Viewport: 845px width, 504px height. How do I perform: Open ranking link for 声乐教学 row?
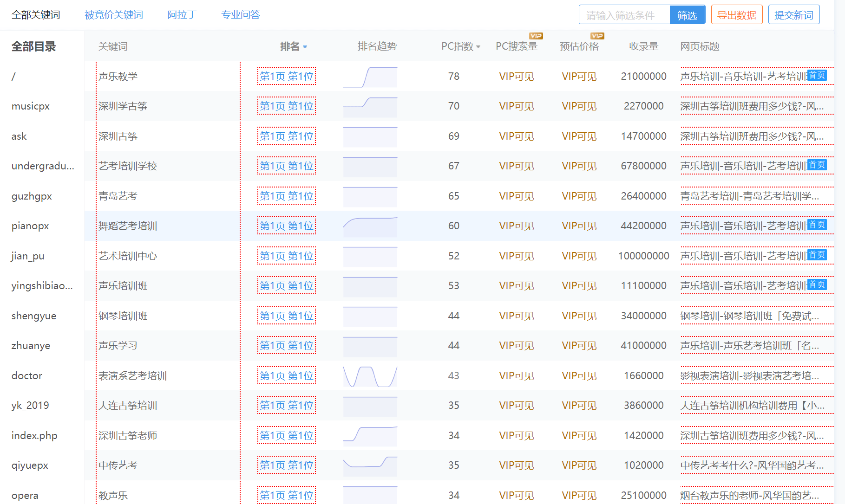[287, 77]
